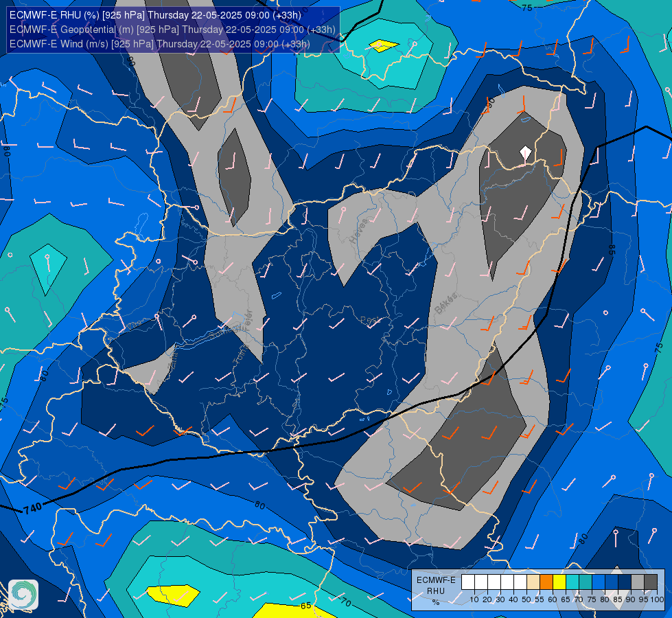
Task: Click the Tolna county label
Action: [x=240, y=354]
